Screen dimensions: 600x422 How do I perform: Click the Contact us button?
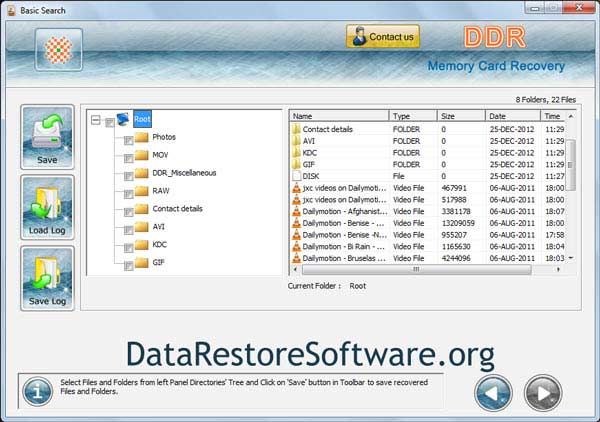(x=383, y=37)
